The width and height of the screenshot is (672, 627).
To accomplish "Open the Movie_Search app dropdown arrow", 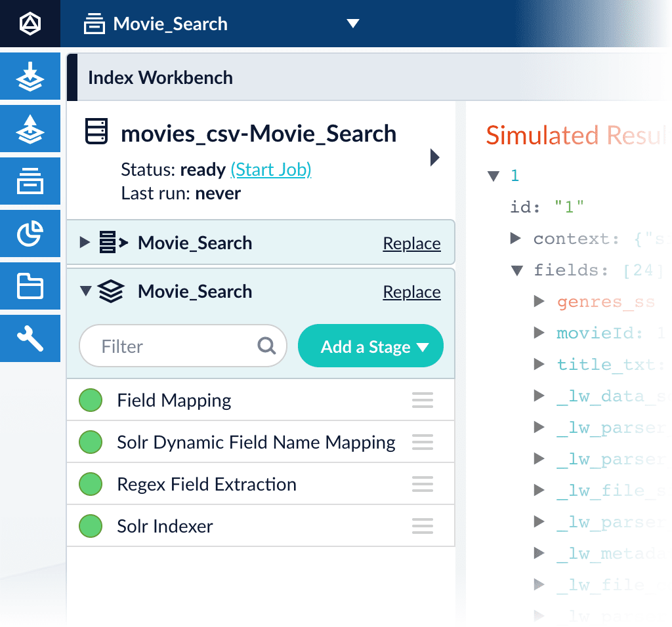I will click(352, 24).
